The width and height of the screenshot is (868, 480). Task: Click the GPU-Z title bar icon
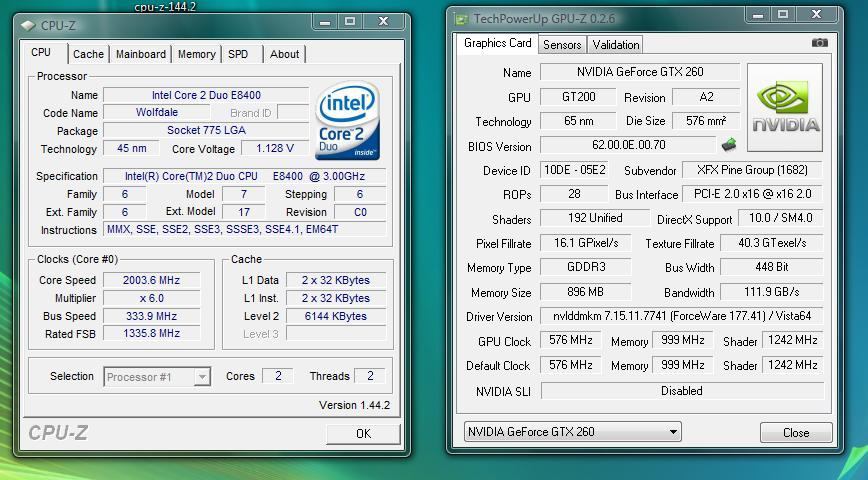tap(461, 19)
